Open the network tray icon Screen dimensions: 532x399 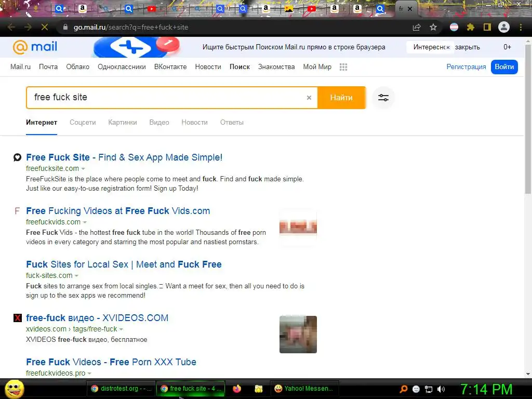429,389
